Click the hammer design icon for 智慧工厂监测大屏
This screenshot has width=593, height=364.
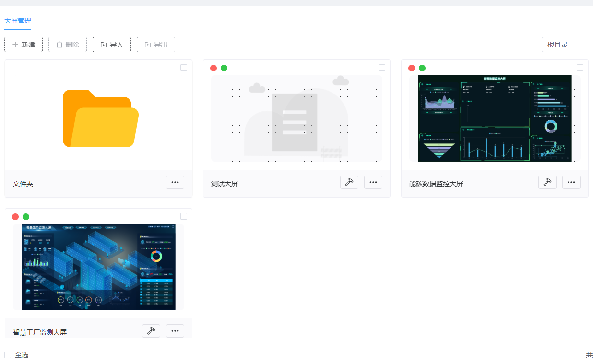(x=151, y=331)
